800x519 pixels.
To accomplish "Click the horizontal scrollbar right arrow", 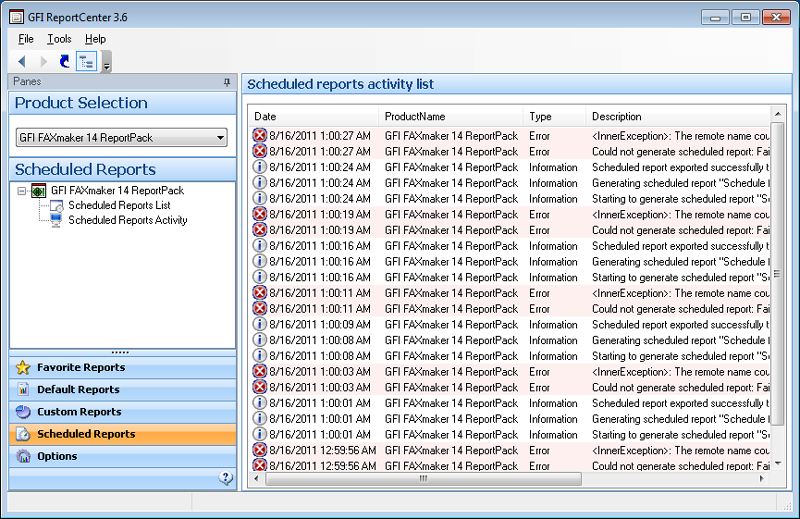I will tap(762, 479).
